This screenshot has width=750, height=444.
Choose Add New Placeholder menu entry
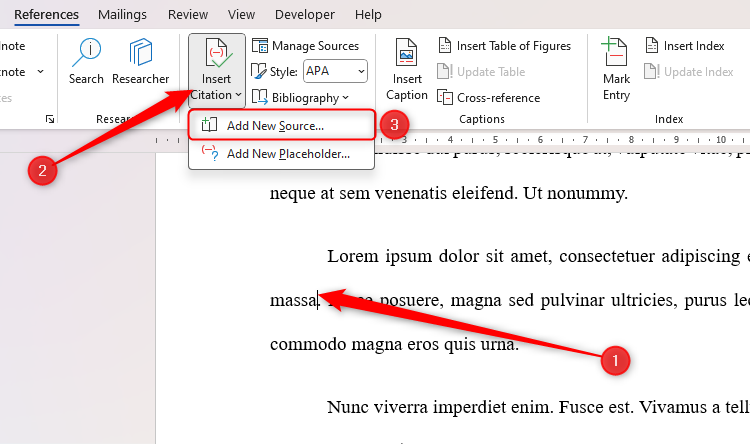point(281,154)
